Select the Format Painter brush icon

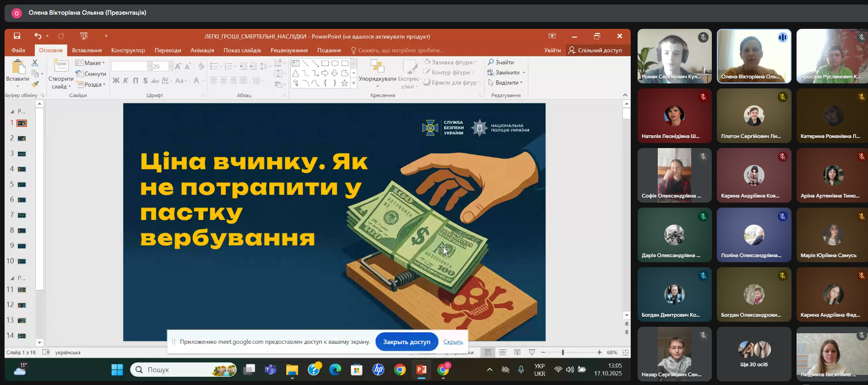point(35,84)
